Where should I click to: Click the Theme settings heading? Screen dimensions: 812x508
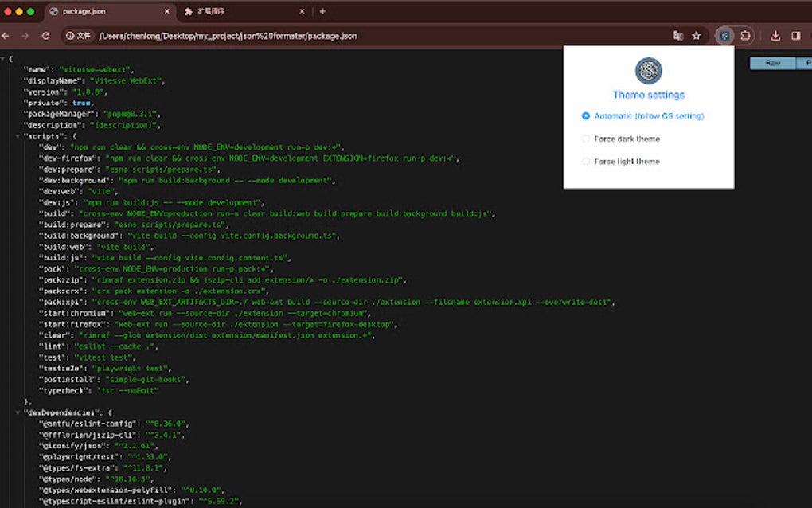[649, 94]
